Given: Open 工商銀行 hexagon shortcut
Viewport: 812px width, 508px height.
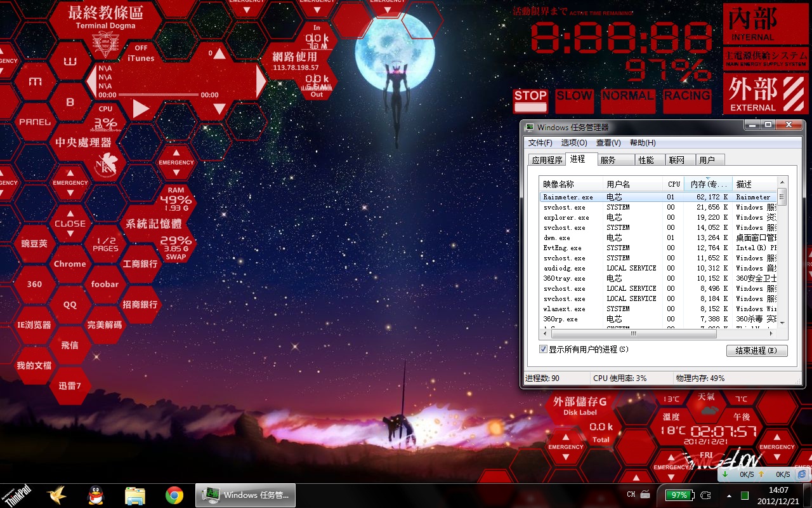Looking at the screenshot, I should [140, 264].
